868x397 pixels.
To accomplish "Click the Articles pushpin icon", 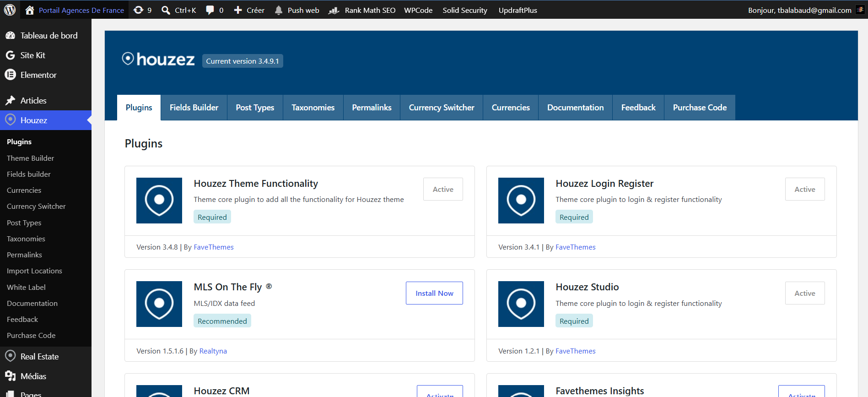I will pos(10,100).
